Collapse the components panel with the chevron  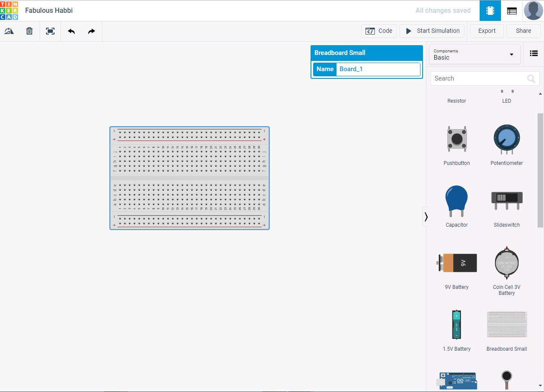tap(426, 216)
